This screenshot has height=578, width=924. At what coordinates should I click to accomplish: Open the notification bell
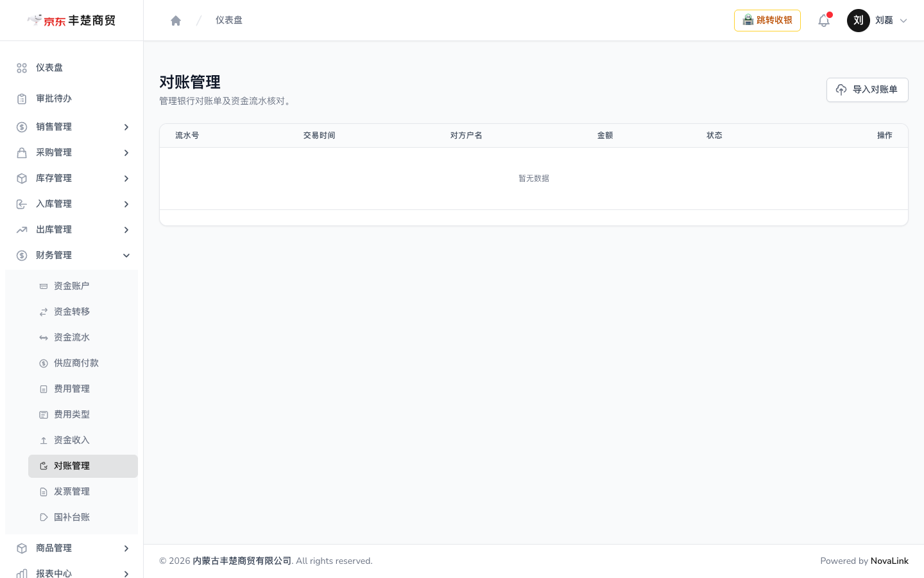click(824, 21)
